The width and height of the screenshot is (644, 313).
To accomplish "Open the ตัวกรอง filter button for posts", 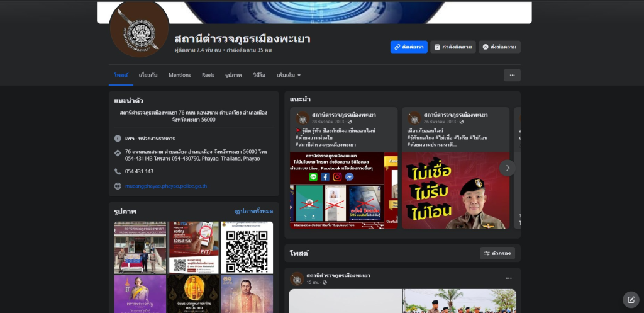I will [497, 253].
